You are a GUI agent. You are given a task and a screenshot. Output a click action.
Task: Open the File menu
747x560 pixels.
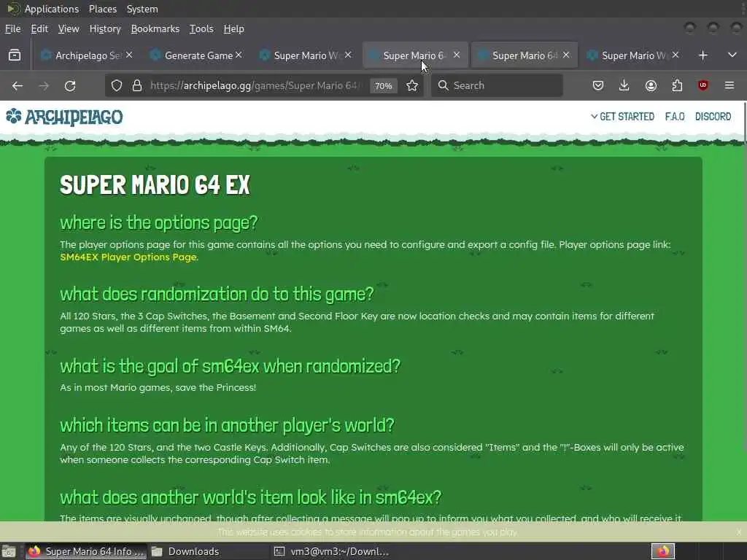pos(13,28)
